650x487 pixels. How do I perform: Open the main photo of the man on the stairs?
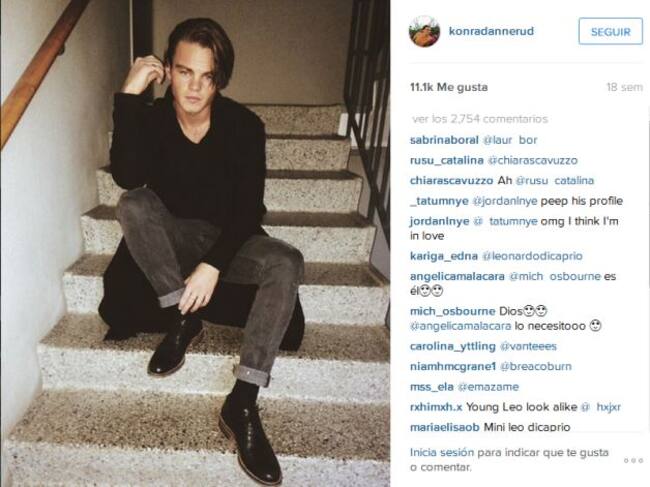[x=195, y=243]
